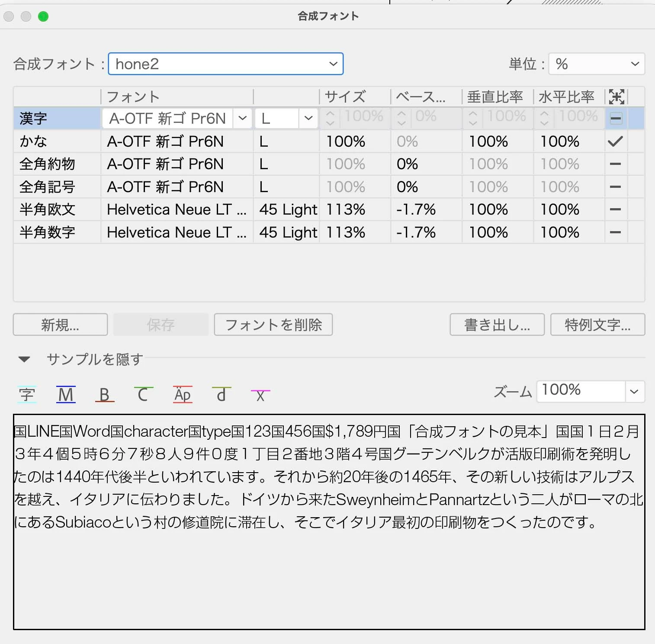Click Helvetica Neue LT font in 半角欧文 row
655x644 pixels.
[x=177, y=209]
